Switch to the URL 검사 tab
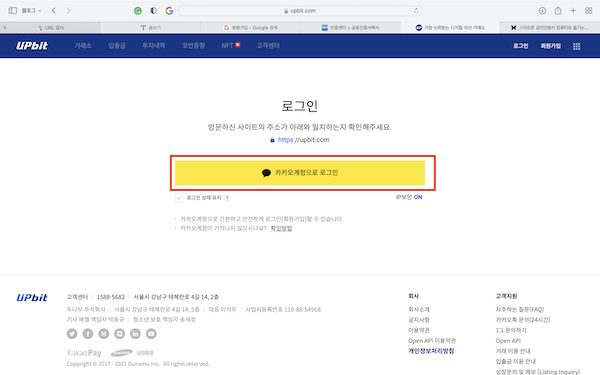 tap(50, 28)
